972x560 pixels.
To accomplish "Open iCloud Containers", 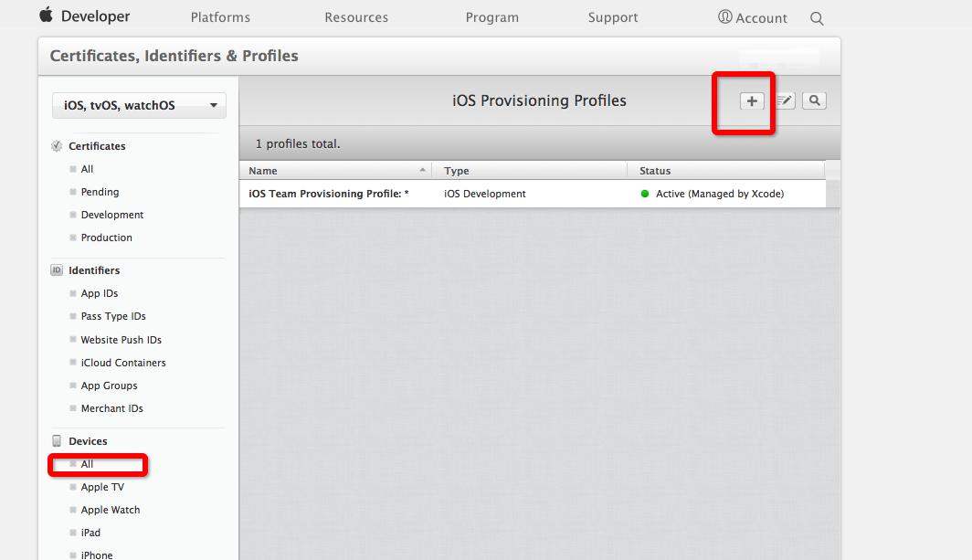I will tap(123, 363).
